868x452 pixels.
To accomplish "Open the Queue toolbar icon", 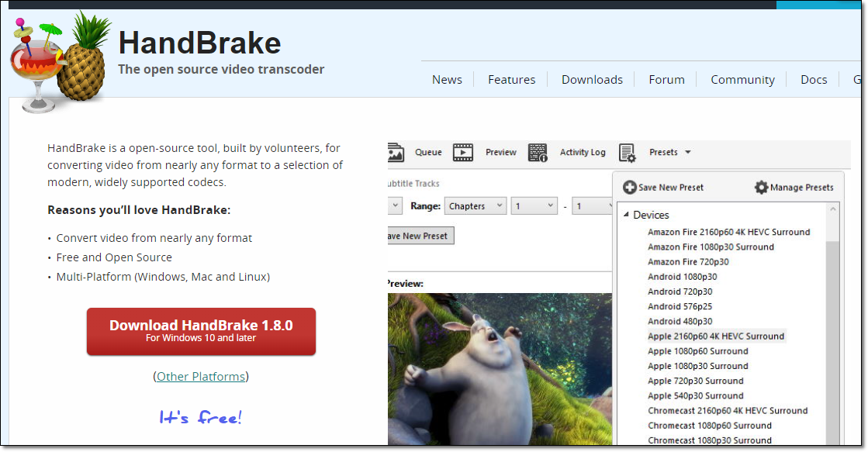I will (x=396, y=152).
